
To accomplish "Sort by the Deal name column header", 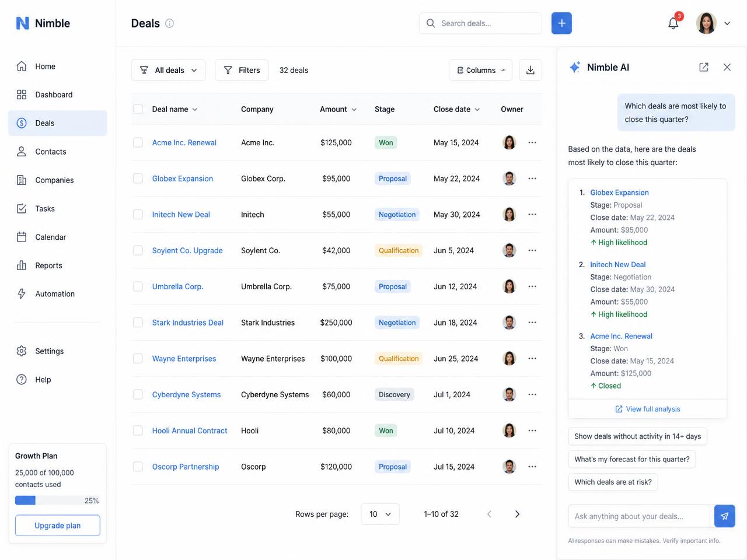I will pyautogui.click(x=174, y=109).
